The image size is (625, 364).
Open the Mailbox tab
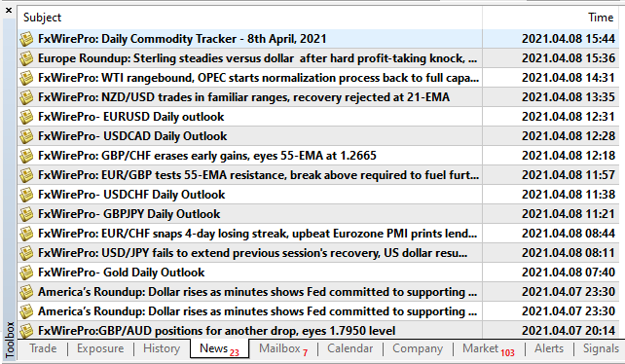[x=283, y=348]
